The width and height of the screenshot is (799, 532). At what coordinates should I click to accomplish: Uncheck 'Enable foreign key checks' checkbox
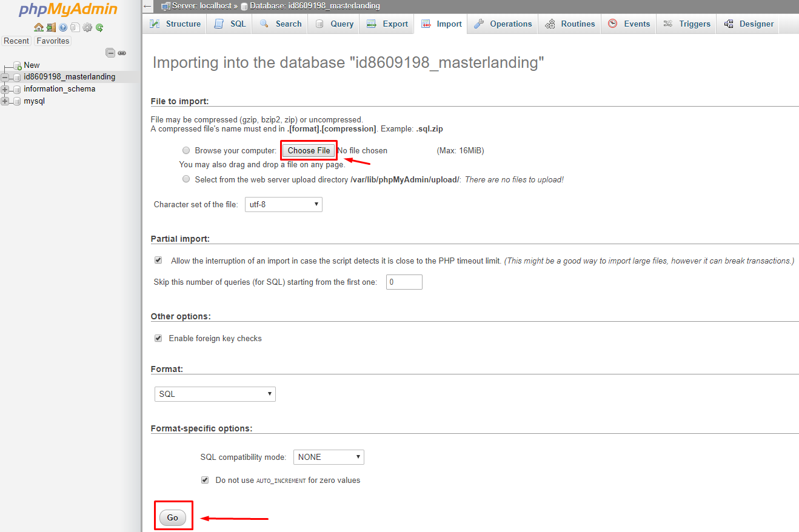158,338
